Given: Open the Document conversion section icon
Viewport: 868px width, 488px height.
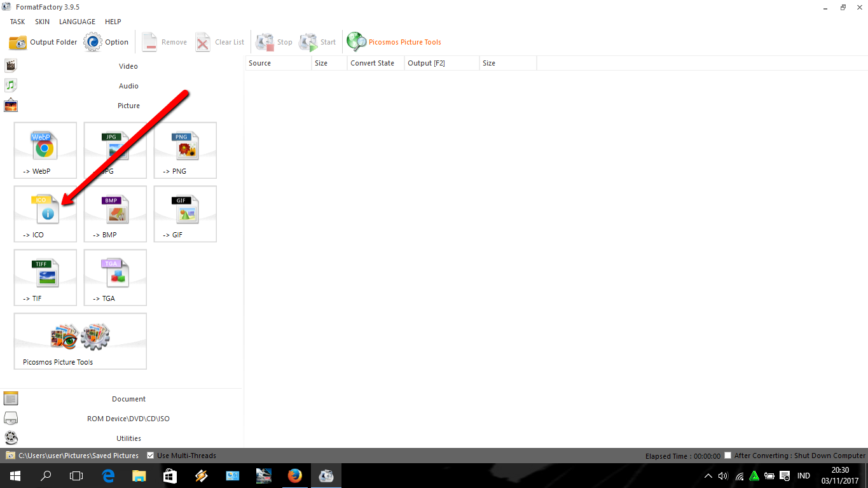Looking at the screenshot, I should 10,398.
